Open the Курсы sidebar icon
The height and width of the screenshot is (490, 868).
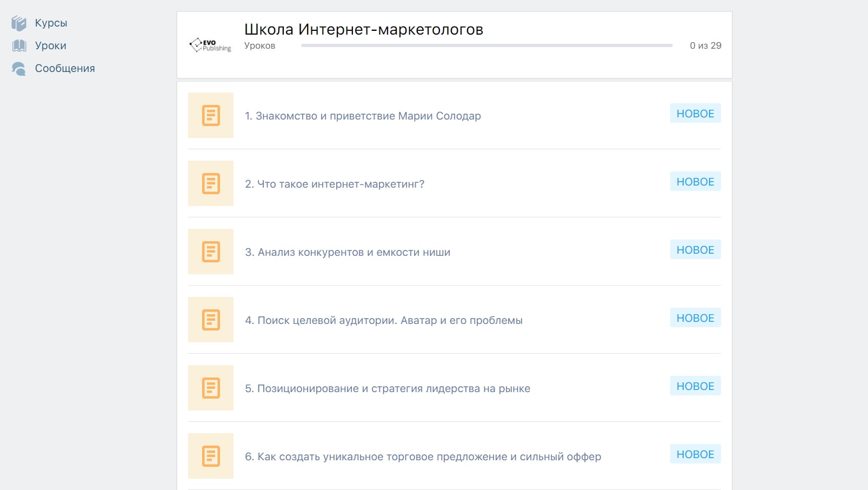coord(19,23)
